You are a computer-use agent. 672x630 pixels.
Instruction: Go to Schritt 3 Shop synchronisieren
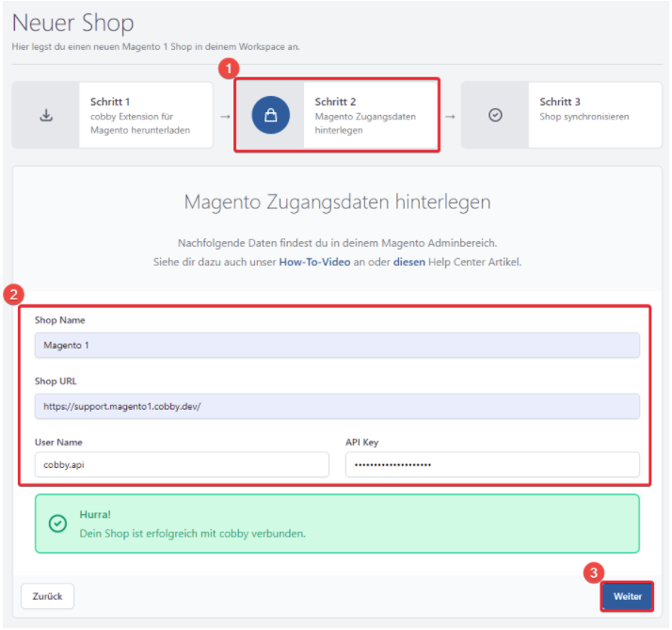(x=562, y=115)
